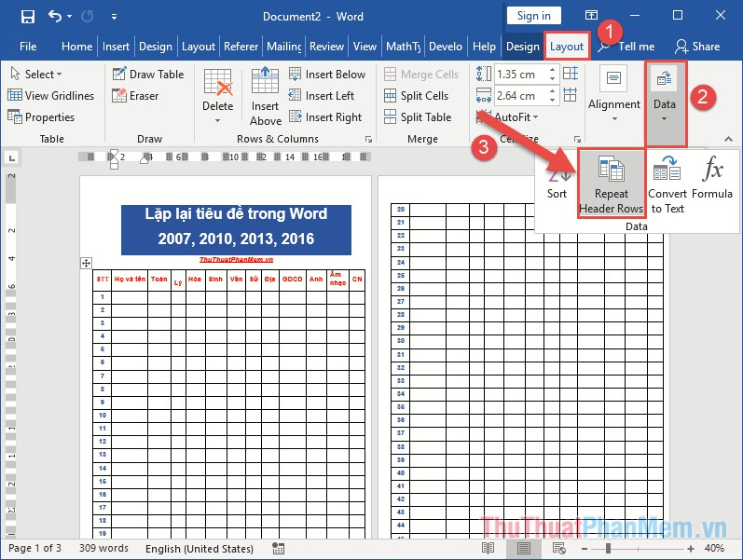Viewport: 743px width, 560px height.
Task: Switch to Read Mode view
Action: point(488,549)
